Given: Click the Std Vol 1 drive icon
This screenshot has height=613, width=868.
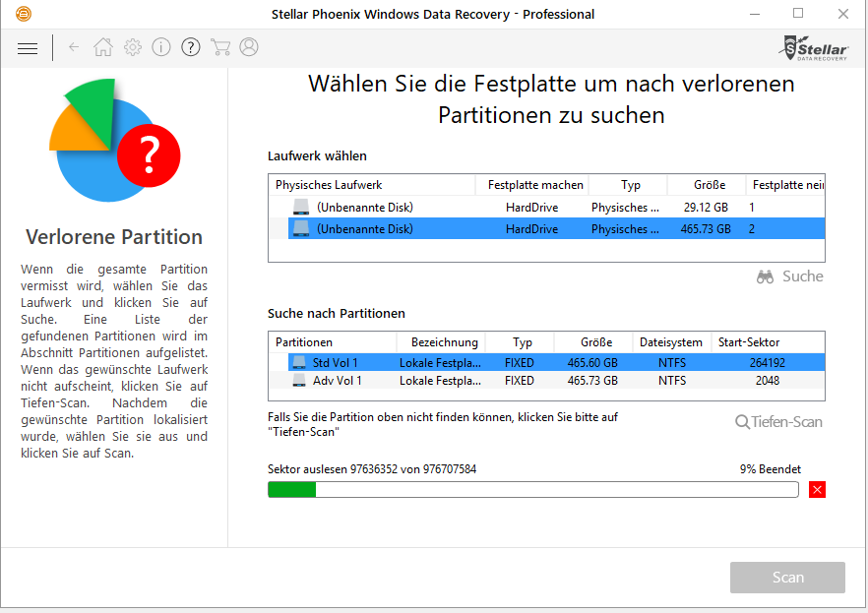Looking at the screenshot, I should point(299,362).
